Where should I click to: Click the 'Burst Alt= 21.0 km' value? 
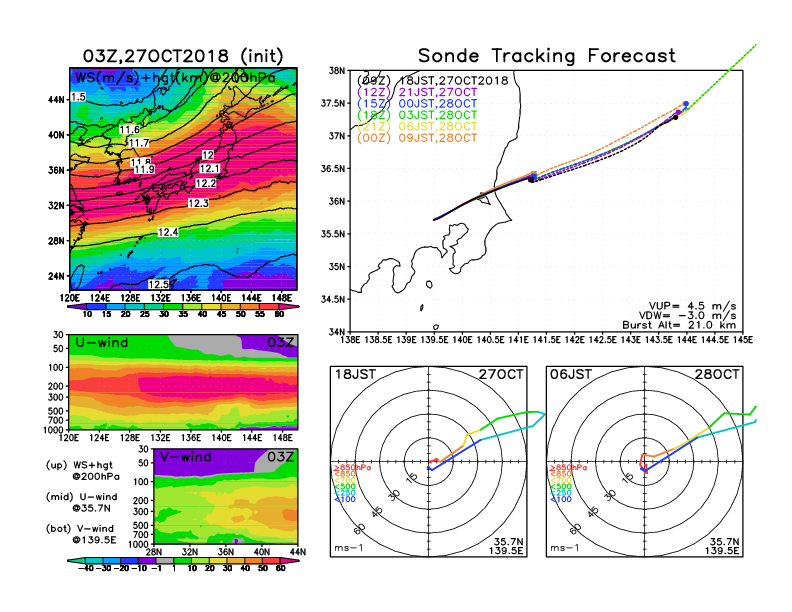(x=679, y=325)
